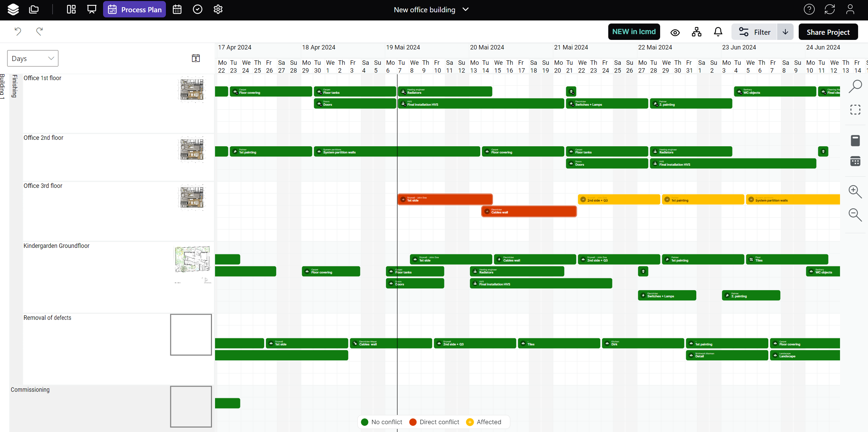This screenshot has height=432, width=868.
Task: Open the notifications bell
Action: [718, 32]
